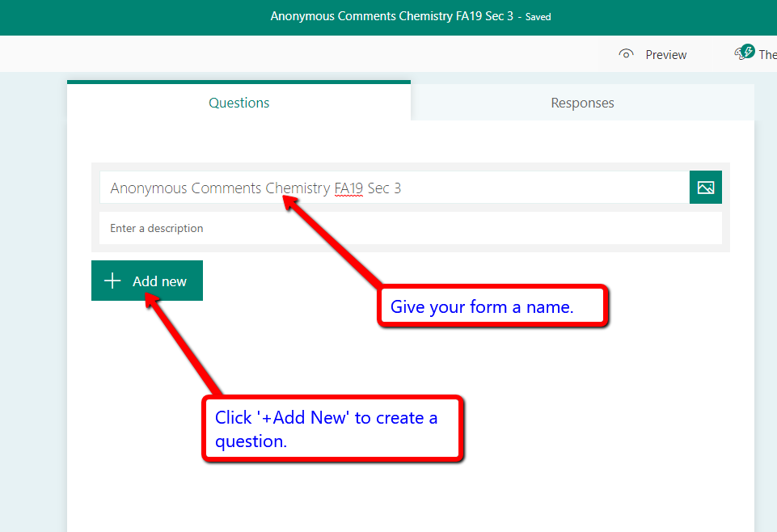Open the Responses tab

click(x=582, y=103)
